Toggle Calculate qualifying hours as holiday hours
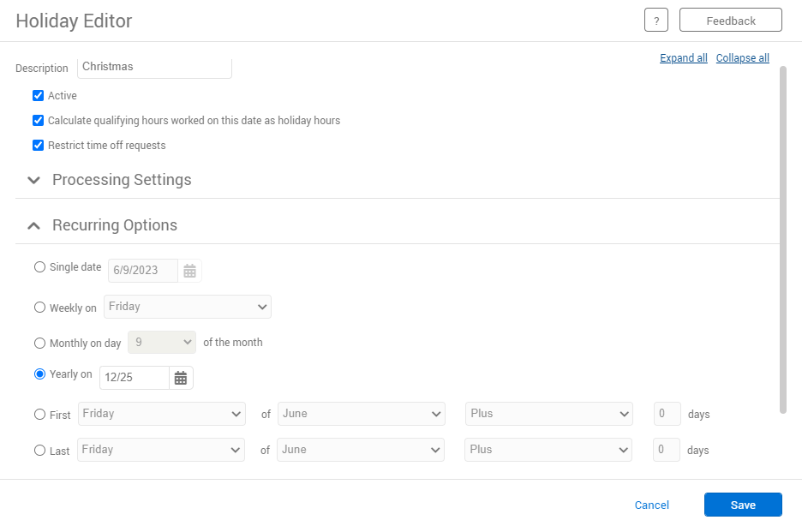This screenshot has height=532, width=802. 38,121
